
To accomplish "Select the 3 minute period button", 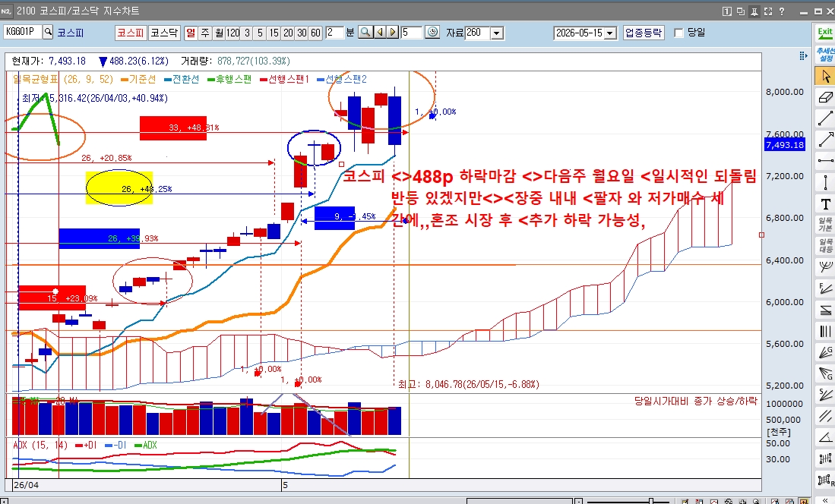I will pyautogui.click(x=247, y=33).
